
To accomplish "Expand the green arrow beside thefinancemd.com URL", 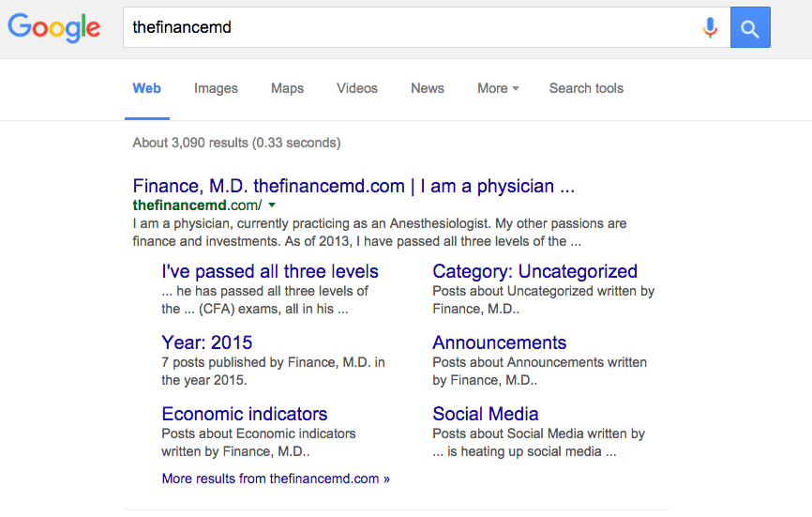I will [x=272, y=205].
